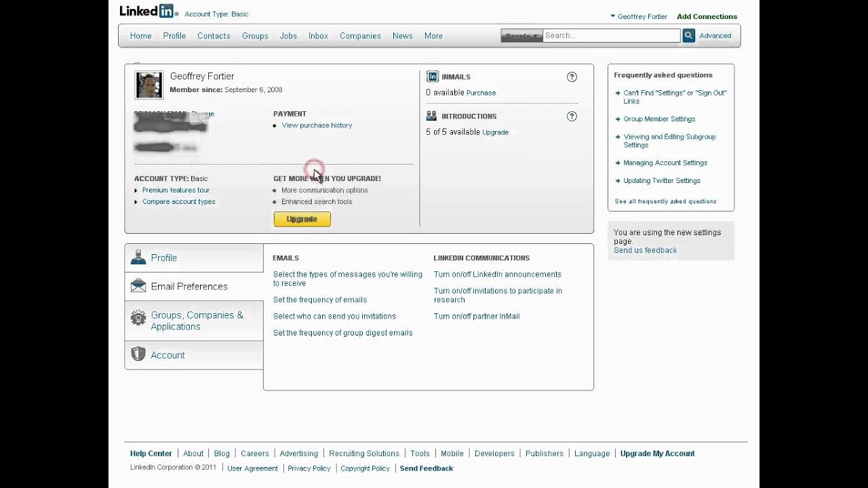Image resolution: width=868 pixels, height=488 pixels.
Task: Switch to the Account settings tab
Action: coord(194,355)
